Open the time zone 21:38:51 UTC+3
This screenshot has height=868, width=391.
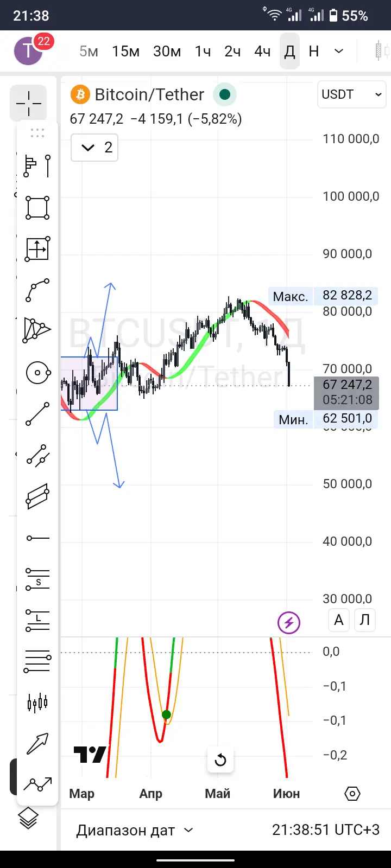point(326,830)
